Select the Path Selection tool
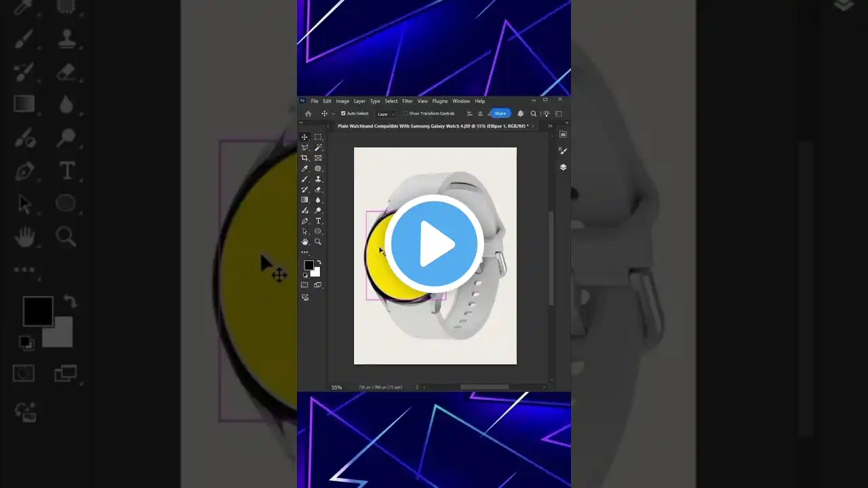868x488 pixels. pos(305,231)
